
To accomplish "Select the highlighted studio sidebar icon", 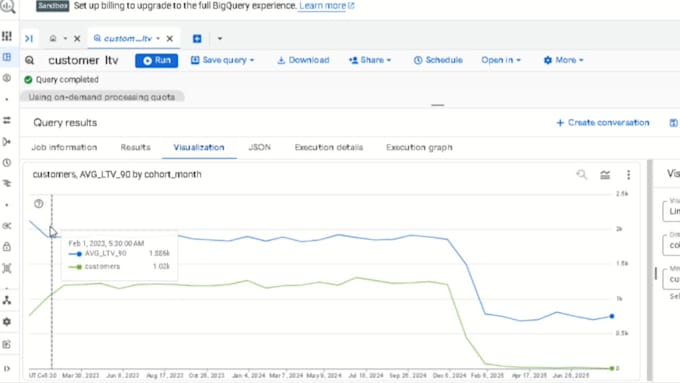I will point(7,57).
